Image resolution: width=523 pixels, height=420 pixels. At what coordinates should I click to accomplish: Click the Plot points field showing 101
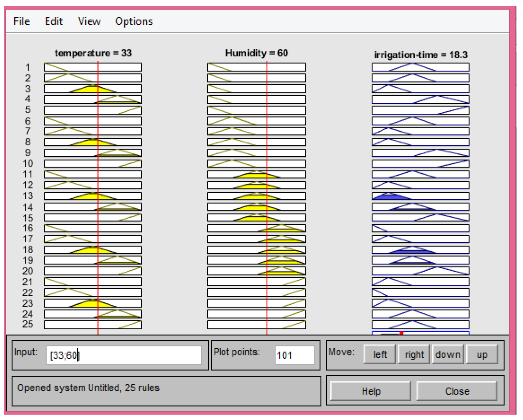point(294,355)
